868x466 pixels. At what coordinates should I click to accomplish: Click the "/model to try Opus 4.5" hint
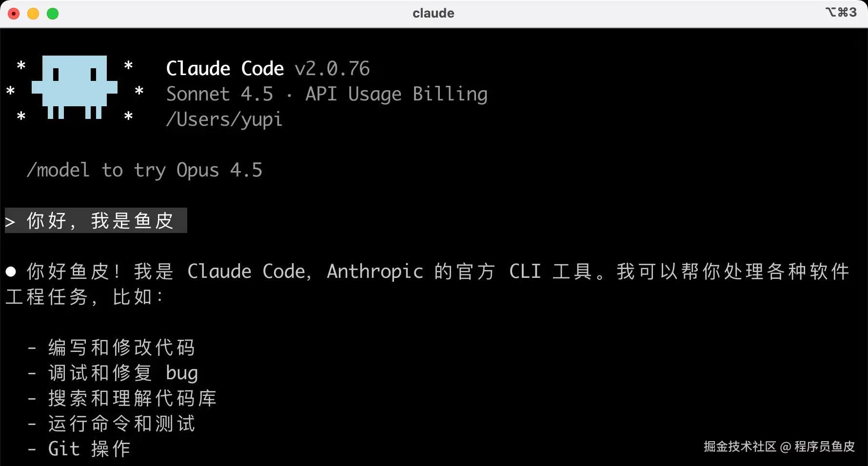[145, 170]
